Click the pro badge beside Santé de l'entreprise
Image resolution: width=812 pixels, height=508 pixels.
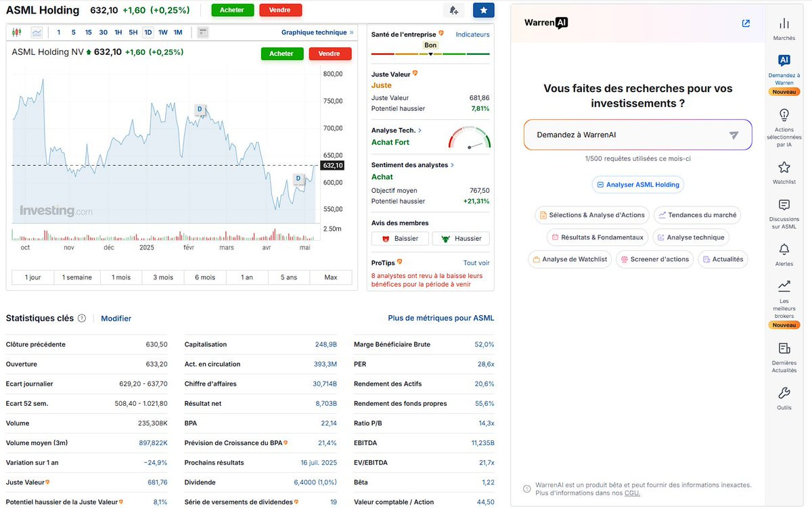pyautogui.click(x=441, y=34)
